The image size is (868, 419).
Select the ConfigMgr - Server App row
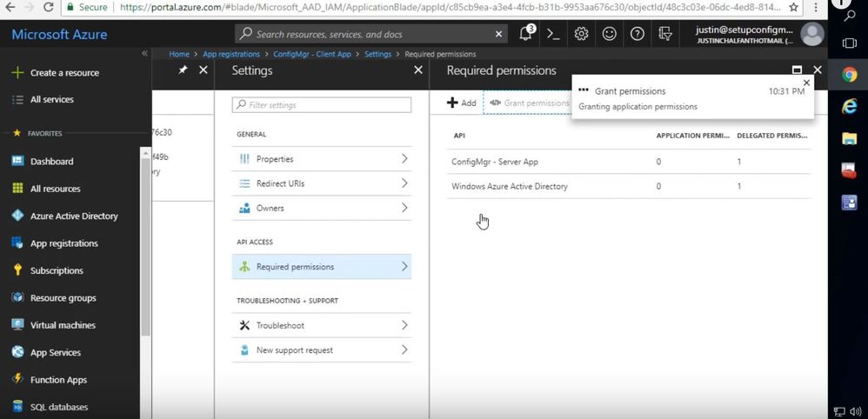(x=495, y=162)
